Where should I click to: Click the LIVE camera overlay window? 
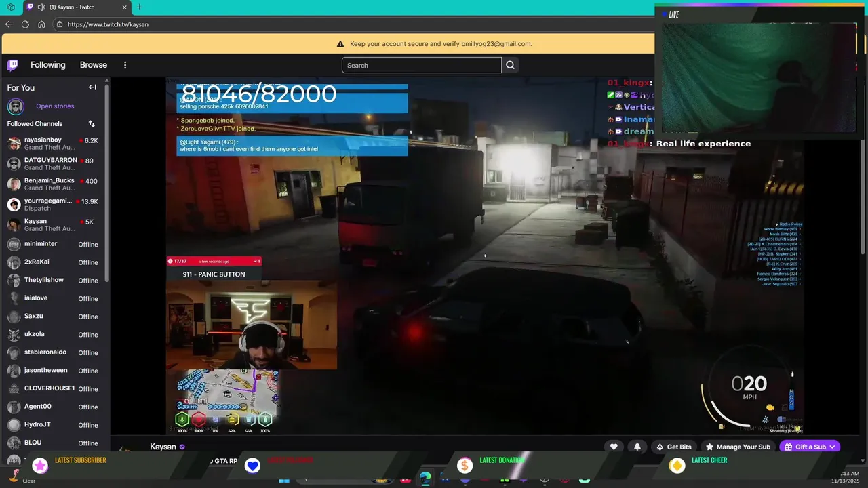click(761, 71)
